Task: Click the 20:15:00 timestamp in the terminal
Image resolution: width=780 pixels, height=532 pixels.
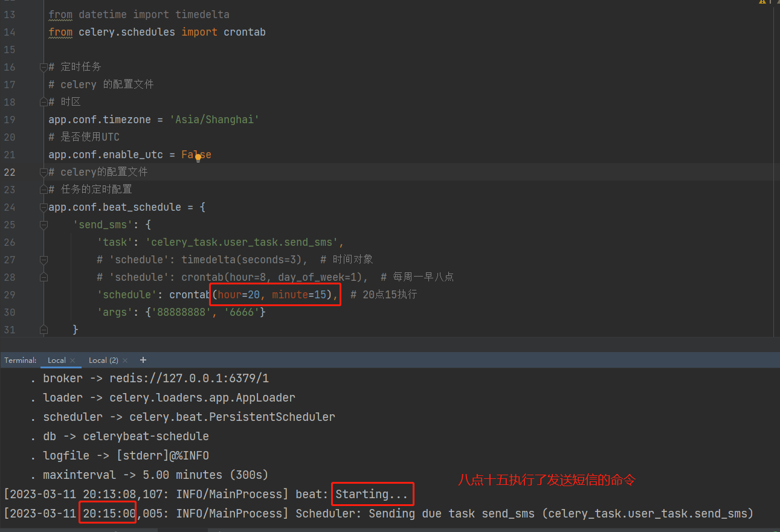Action: click(x=109, y=514)
